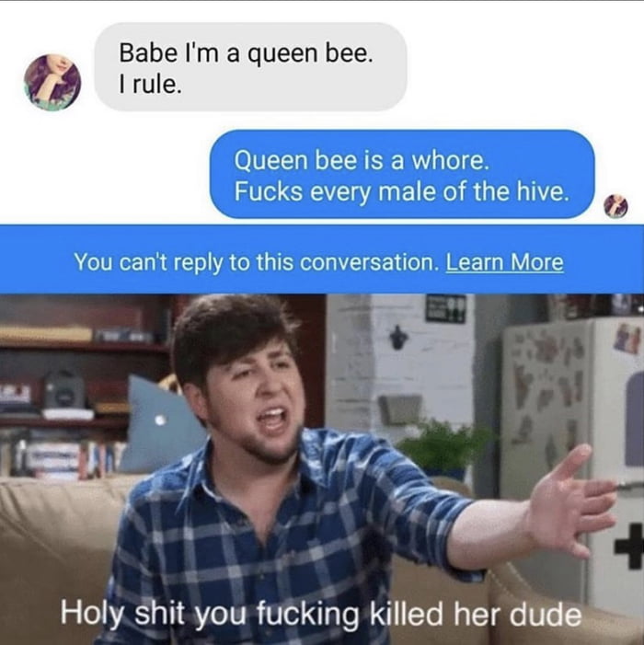
Task: Click the radio on the bookshelf
Action: [x=64, y=388]
